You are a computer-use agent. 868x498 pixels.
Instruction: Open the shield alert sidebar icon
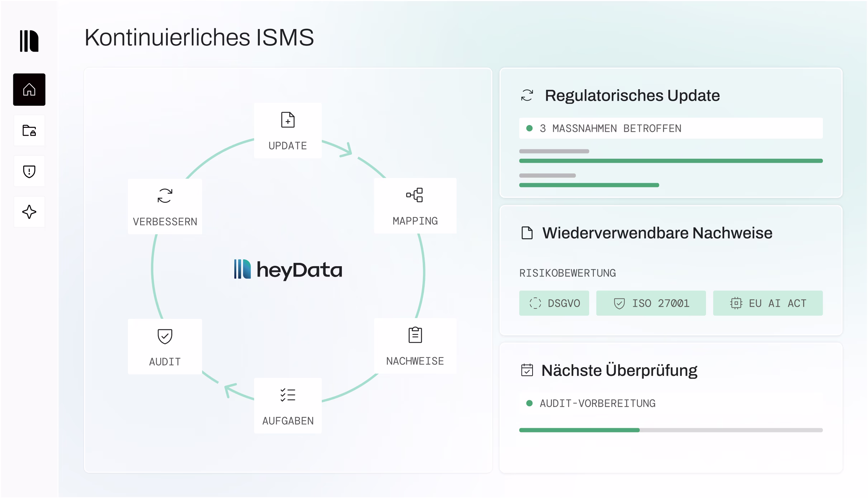point(29,171)
